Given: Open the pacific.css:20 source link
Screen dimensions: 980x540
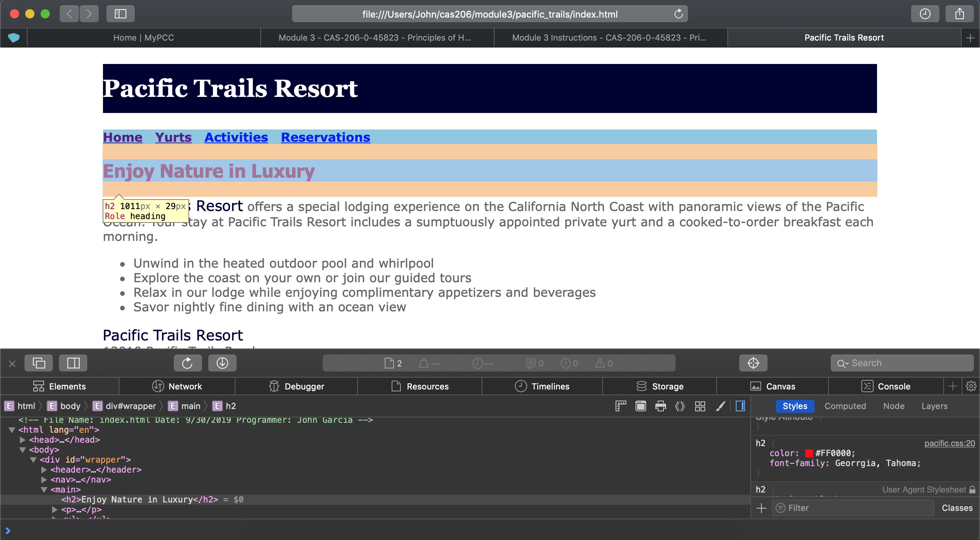Looking at the screenshot, I should (949, 443).
